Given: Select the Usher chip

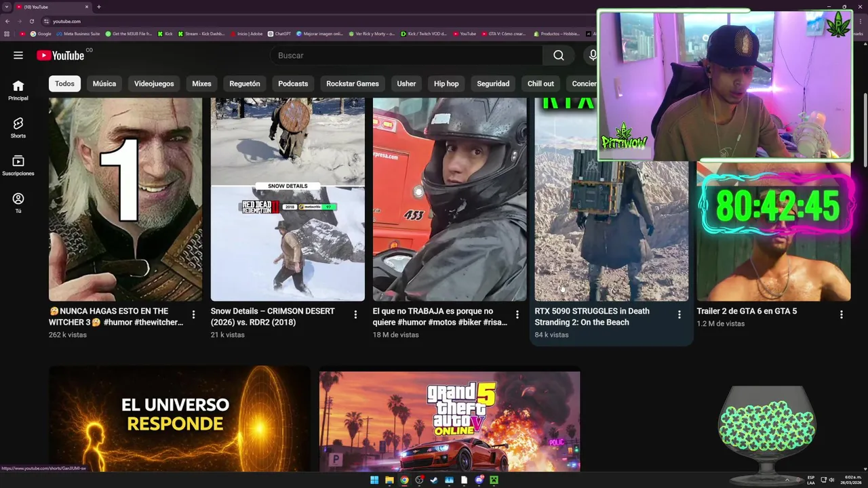Looking at the screenshot, I should click(406, 83).
